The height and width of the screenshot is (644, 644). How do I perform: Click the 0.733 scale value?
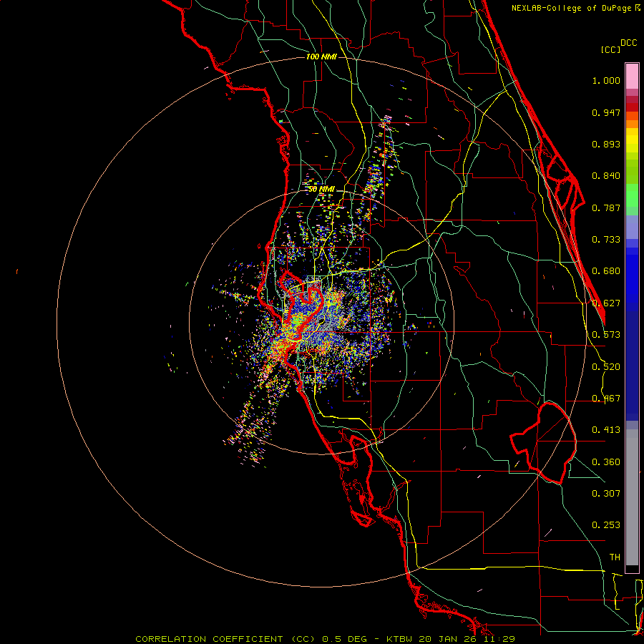(x=606, y=240)
